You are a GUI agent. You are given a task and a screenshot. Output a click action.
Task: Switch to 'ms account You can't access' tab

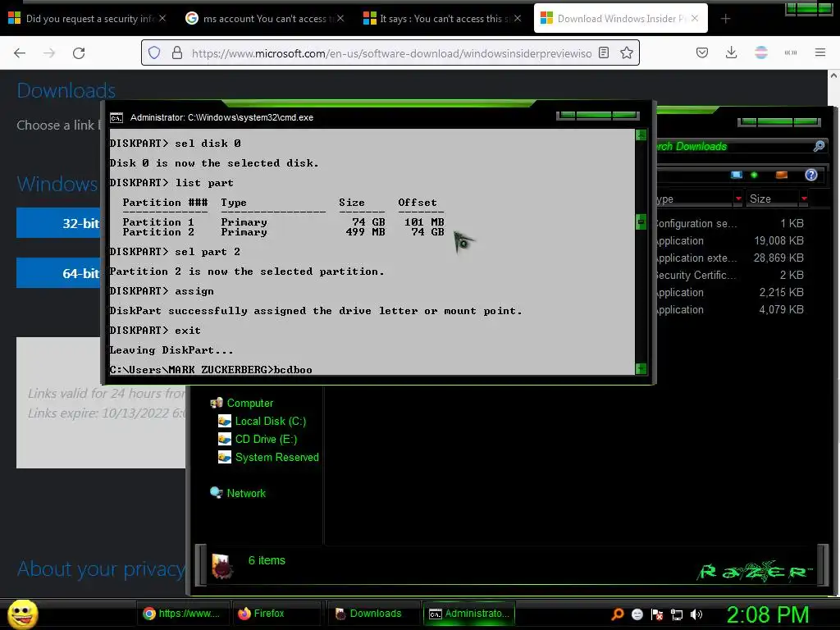tap(264, 19)
